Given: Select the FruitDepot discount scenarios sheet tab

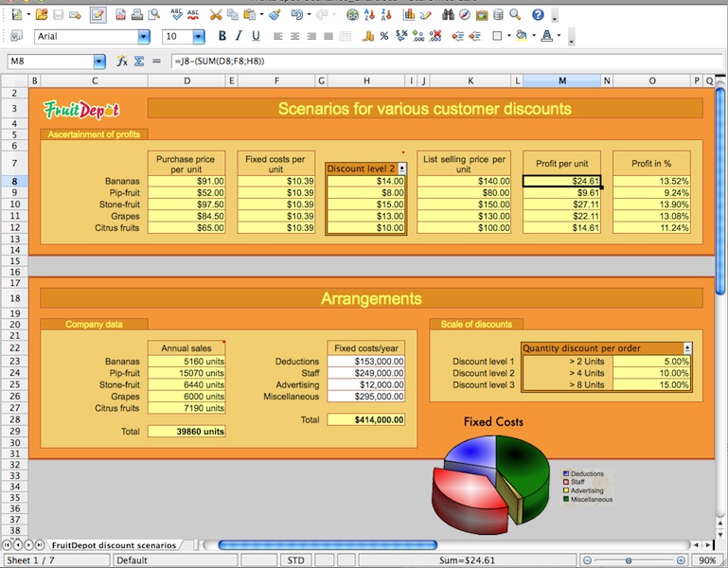Looking at the screenshot, I should [114, 545].
